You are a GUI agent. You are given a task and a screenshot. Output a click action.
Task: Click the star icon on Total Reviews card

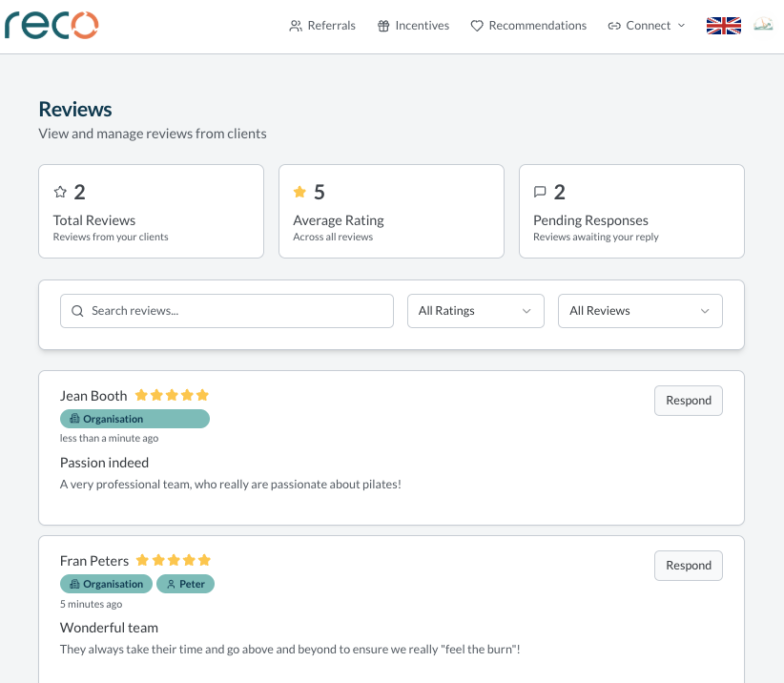pos(60,190)
